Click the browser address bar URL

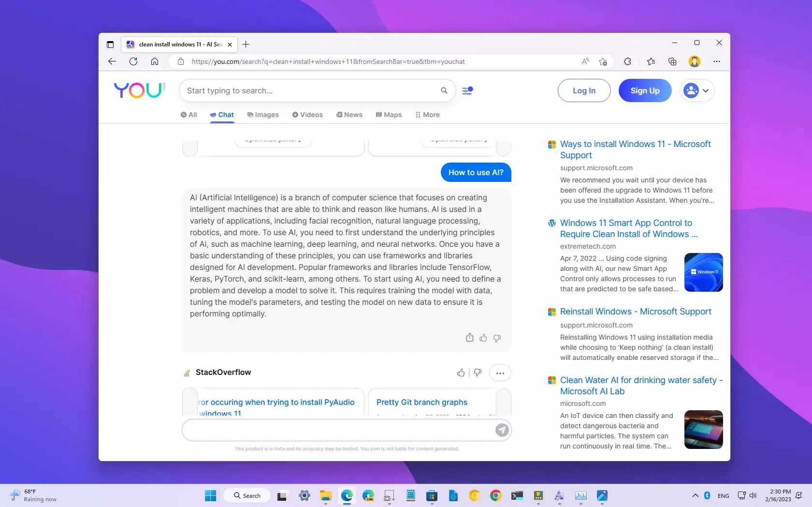(328, 61)
